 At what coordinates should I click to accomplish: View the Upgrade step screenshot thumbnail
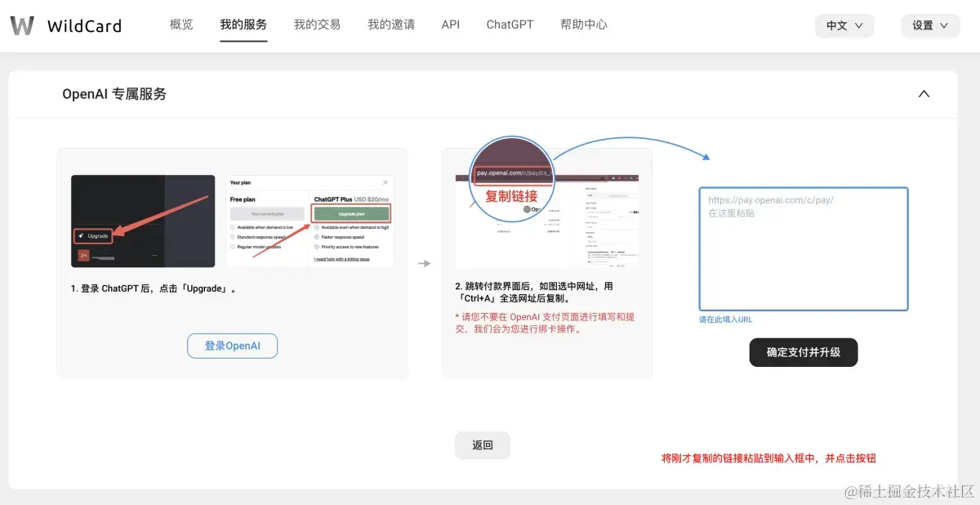[x=143, y=221]
